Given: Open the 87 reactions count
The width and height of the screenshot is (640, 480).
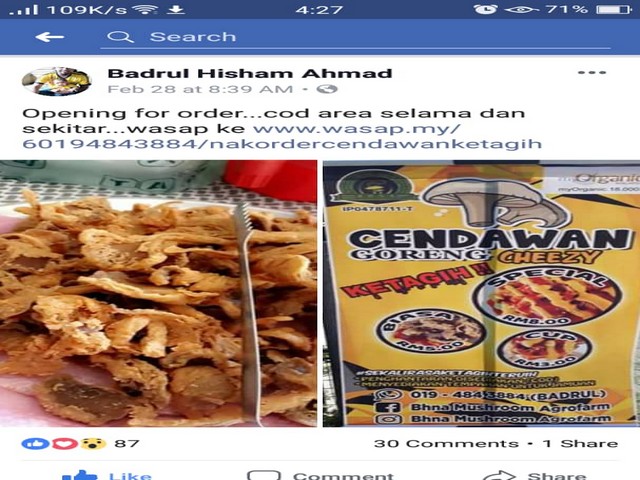Looking at the screenshot, I should coord(127,444).
